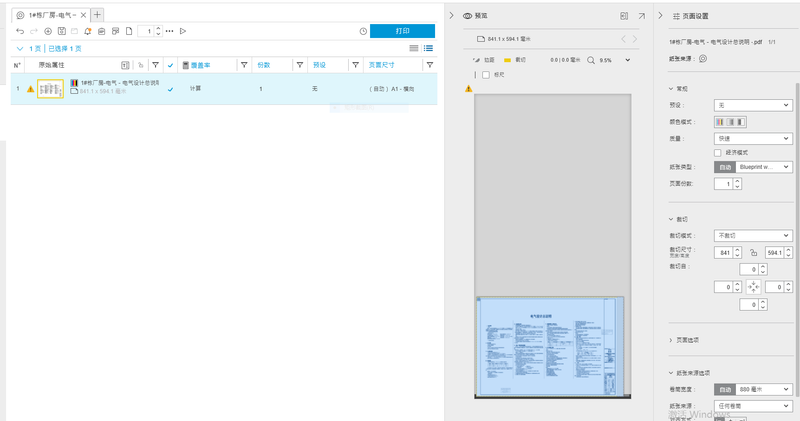
Task: Open the 裁切模式 (crop mode) dropdown
Action: click(753, 235)
